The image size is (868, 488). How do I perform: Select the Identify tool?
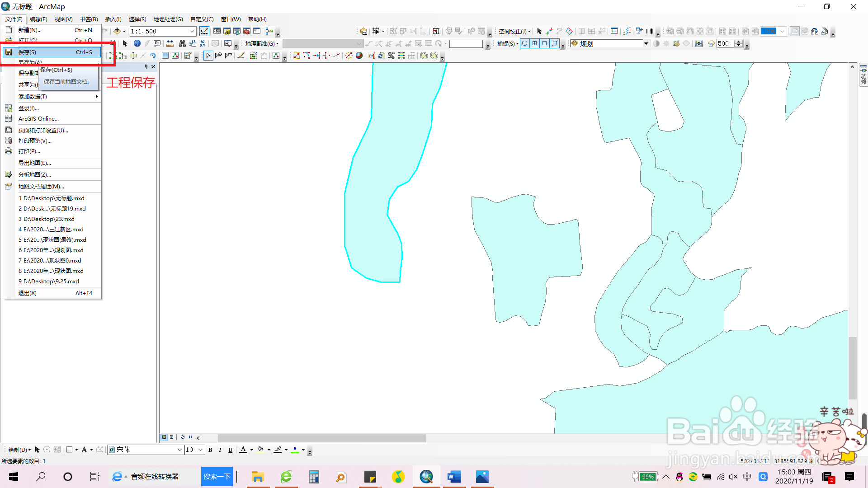[x=137, y=43]
